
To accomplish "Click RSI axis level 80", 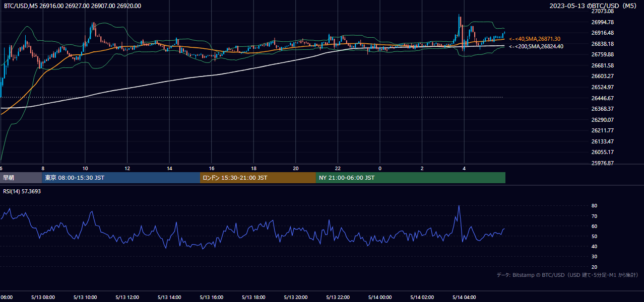I will (594, 206).
